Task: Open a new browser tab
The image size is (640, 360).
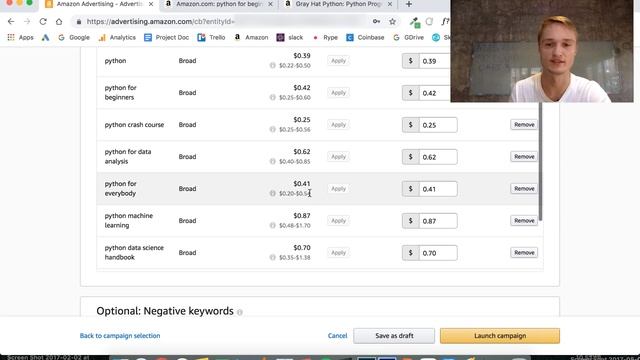Action: point(409,4)
